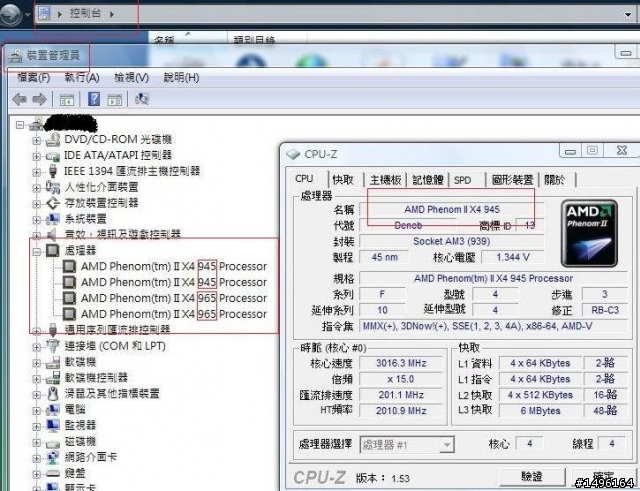The image size is (640, 491).
Task: Click the Explorer back button in address bar
Action: (x=10, y=14)
